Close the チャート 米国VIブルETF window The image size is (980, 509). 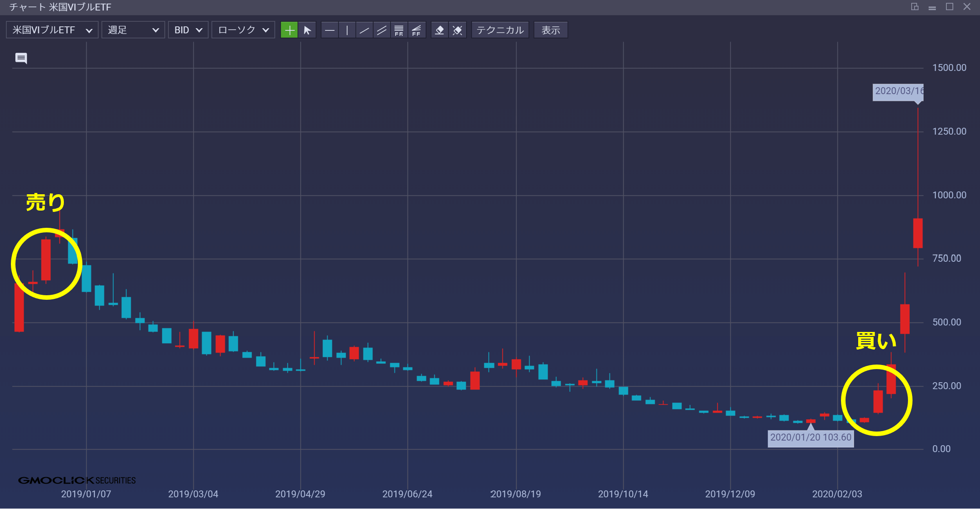(x=967, y=7)
